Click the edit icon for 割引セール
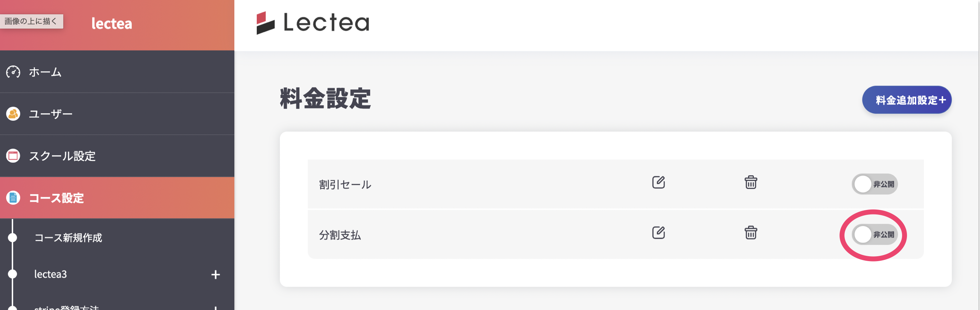This screenshot has width=980, height=310. click(x=658, y=182)
